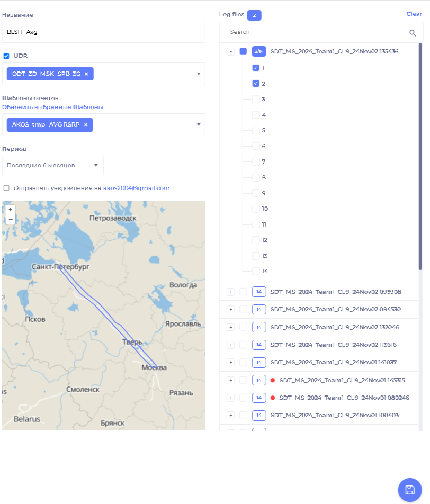Select log SDT_MS_2024_Team1_CL9_24Nov02 132046
The width and height of the screenshot is (430, 504).
point(243,327)
